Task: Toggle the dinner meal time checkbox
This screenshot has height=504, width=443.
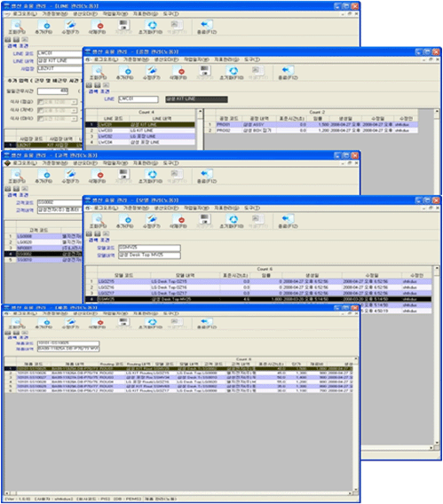Action: [40, 110]
